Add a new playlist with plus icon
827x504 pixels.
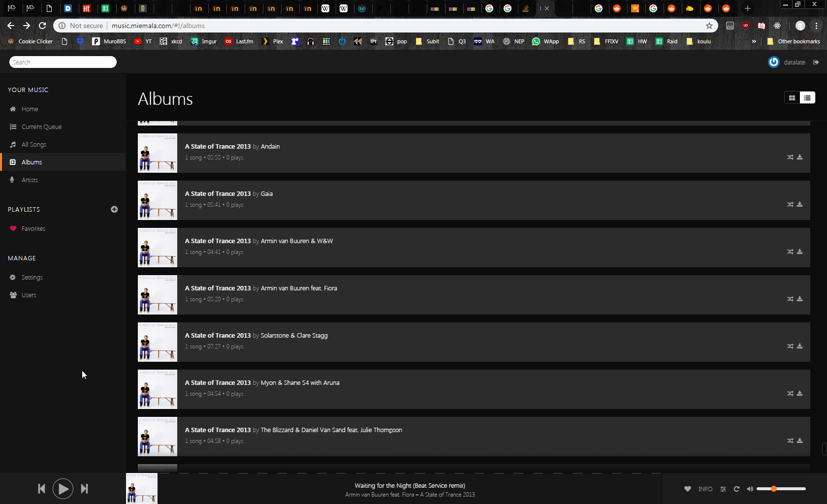(x=114, y=209)
